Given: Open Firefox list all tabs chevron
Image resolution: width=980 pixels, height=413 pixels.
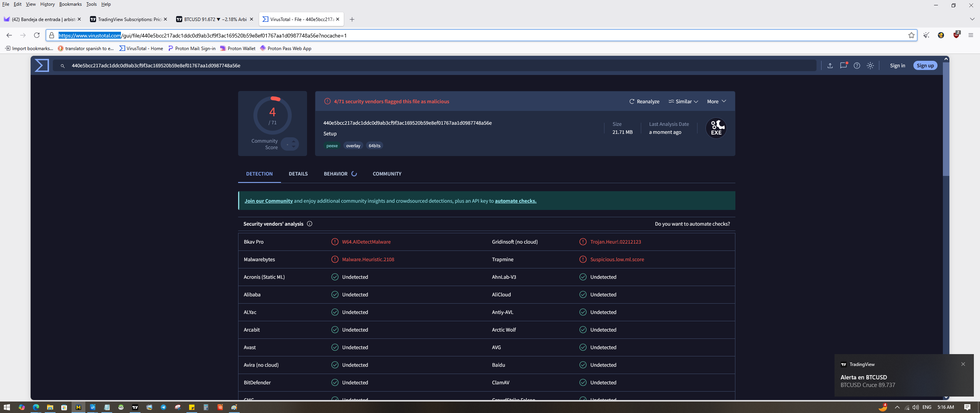Looking at the screenshot, I should [972, 19].
